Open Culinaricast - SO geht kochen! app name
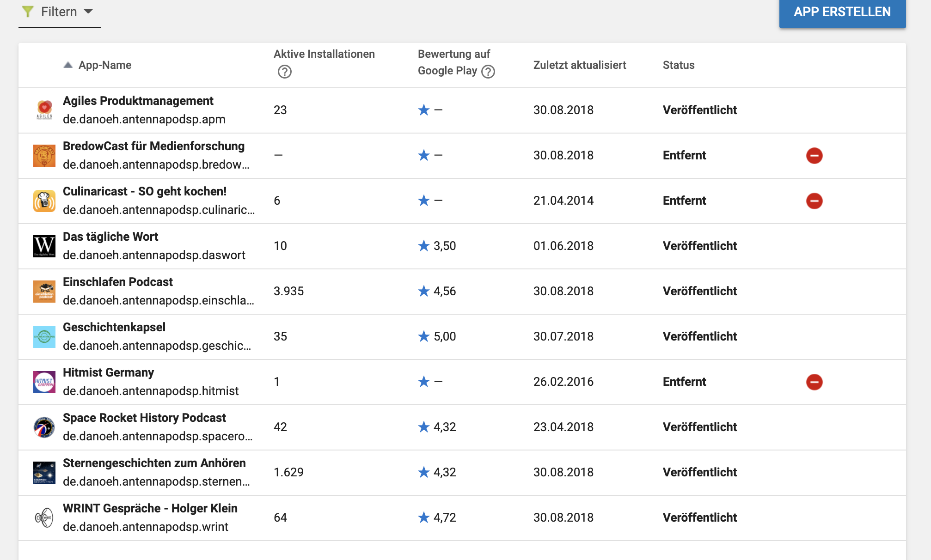This screenshot has width=931, height=560. coord(145,191)
